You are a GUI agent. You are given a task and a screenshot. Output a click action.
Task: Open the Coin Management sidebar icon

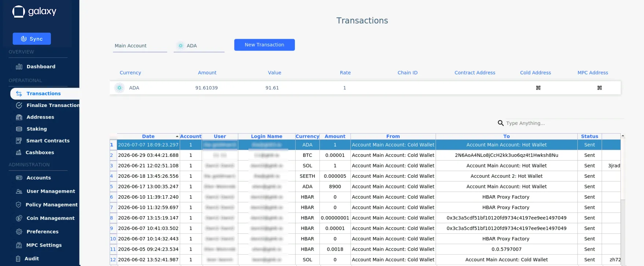click(19, 218)
